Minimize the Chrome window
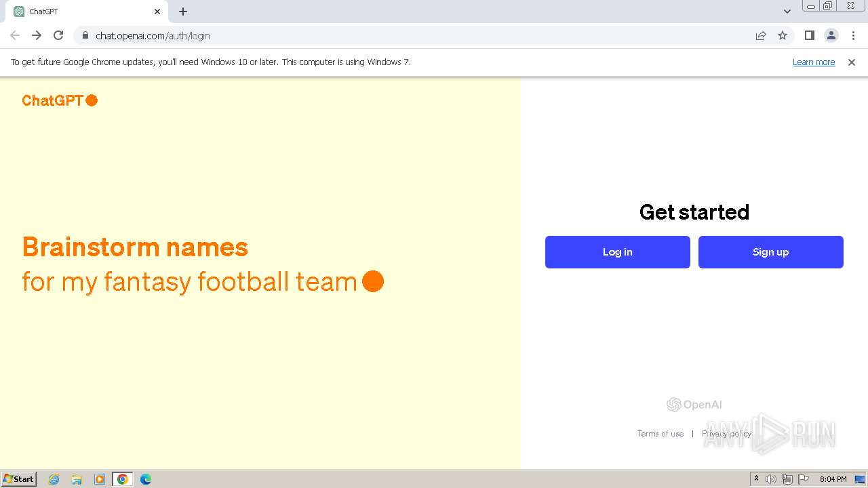868x488 pixels. (x=811, y=6)
